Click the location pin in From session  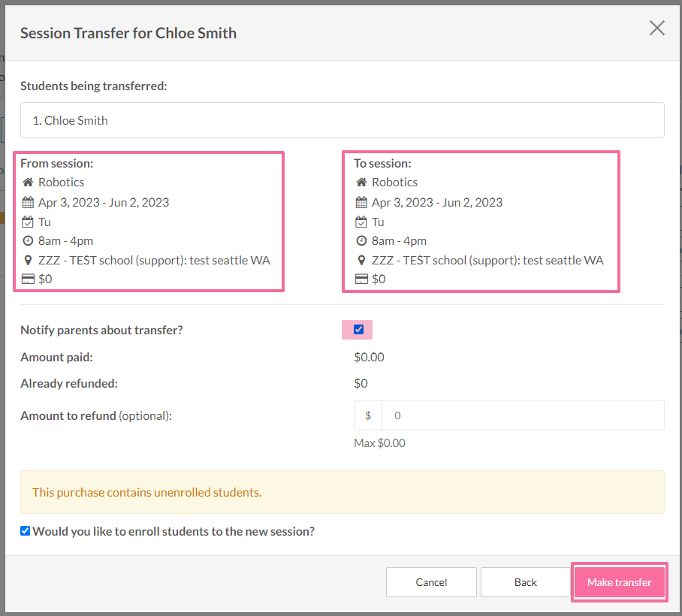(x=28, y=260)
